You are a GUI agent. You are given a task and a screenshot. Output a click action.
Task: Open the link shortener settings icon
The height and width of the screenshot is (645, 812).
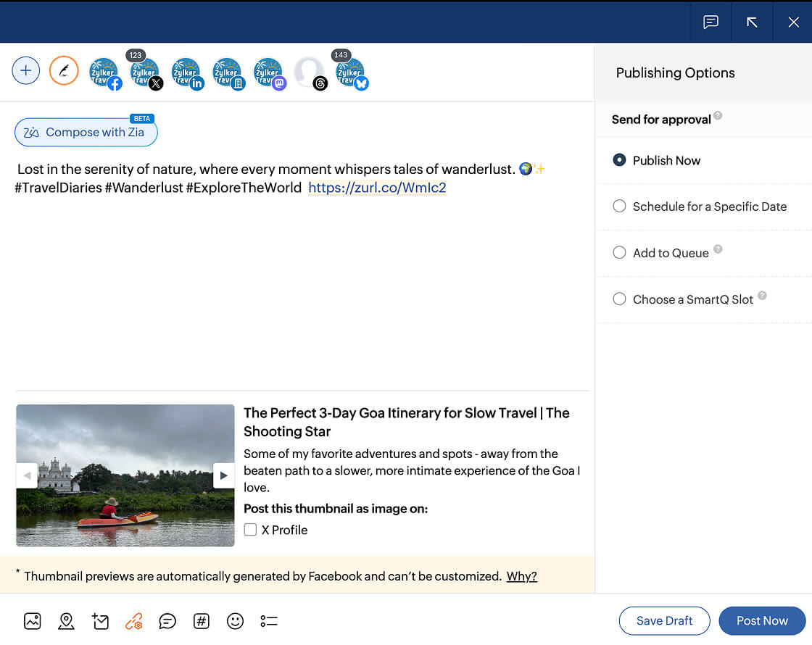pyautogui.click(x=133, y=620)
